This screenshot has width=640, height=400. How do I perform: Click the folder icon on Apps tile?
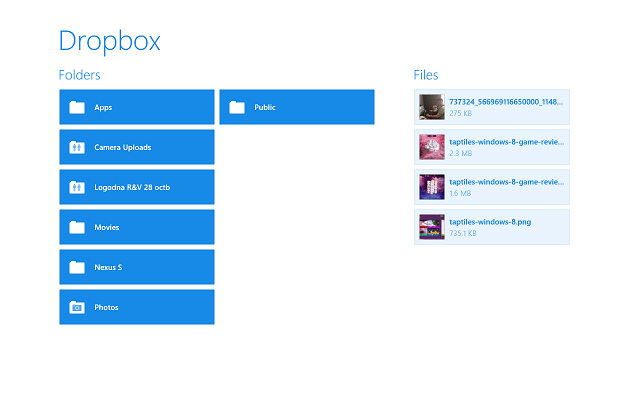coord(77,107)
